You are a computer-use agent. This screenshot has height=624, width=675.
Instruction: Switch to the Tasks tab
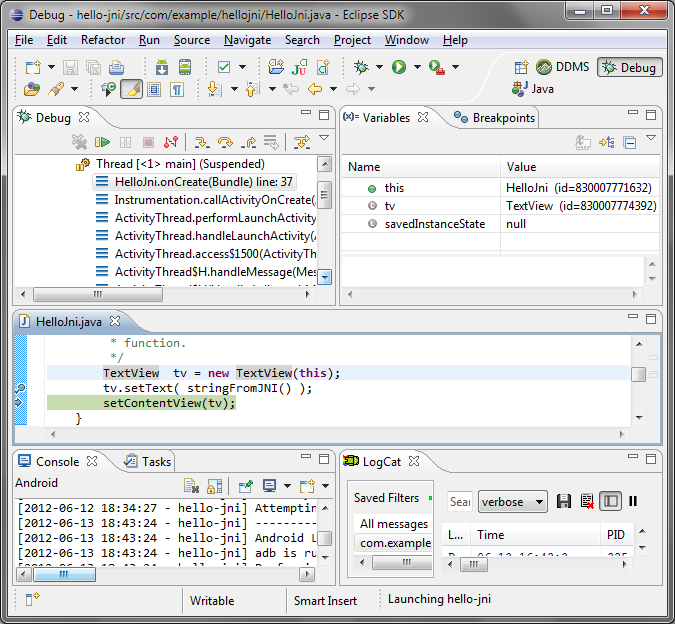pyautogui.click(x=147, y=462)
